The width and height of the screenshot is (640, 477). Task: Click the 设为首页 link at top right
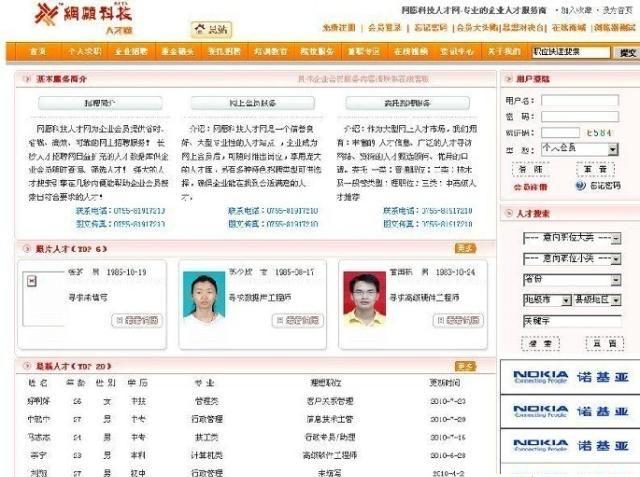pos(617,10)
